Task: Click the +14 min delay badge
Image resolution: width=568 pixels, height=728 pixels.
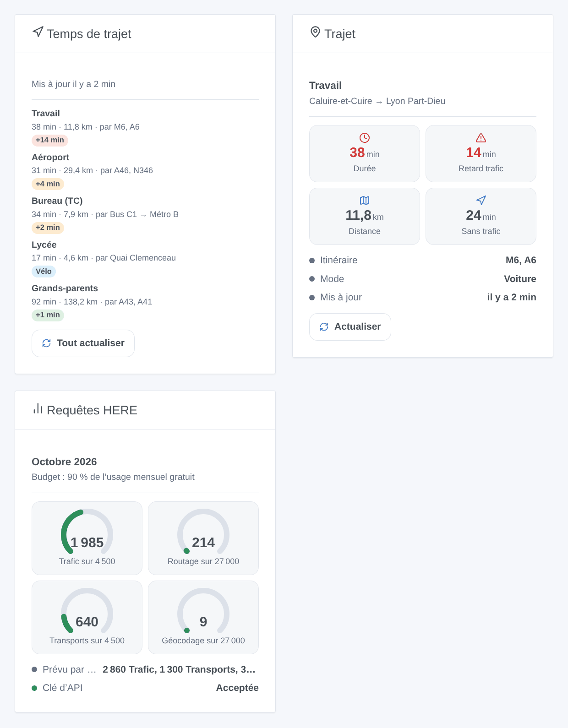Action: pos(50,140)
